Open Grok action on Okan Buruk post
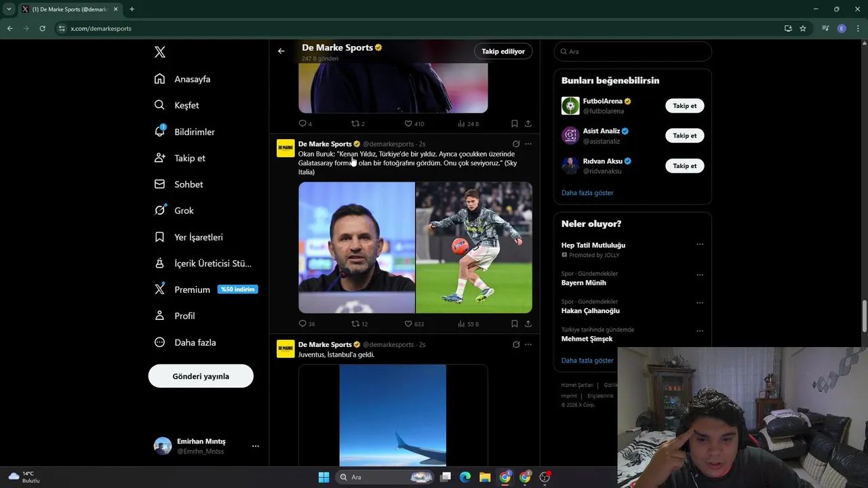 click(516, 144)
